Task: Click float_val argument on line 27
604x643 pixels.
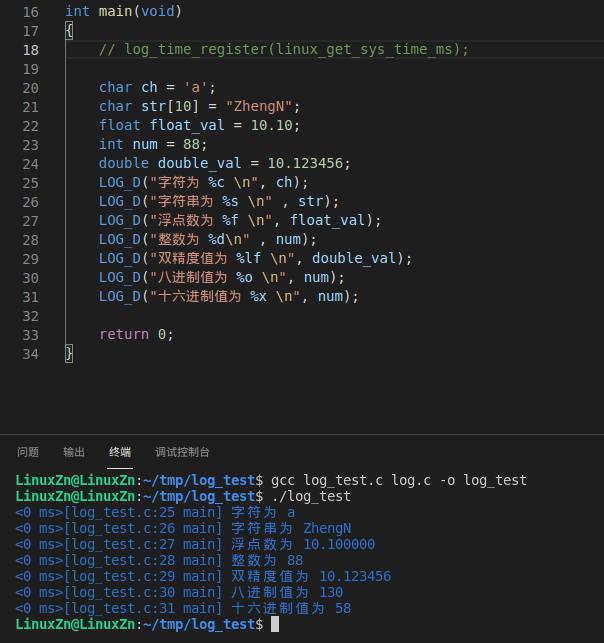Action: pos(327,221)
